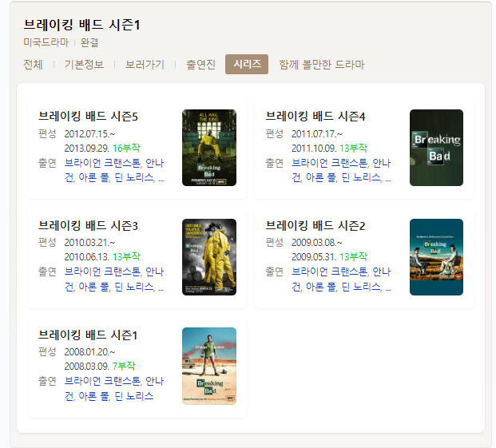
Task: Click 브라이언 크랜스톤 in the Season 5 cast
Action: (102, 163)
